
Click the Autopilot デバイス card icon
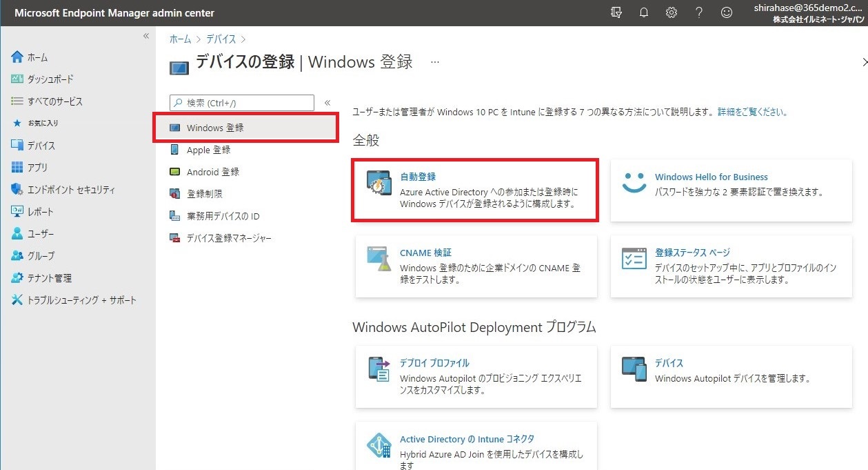pyautogui.click(x=634, y=369)
